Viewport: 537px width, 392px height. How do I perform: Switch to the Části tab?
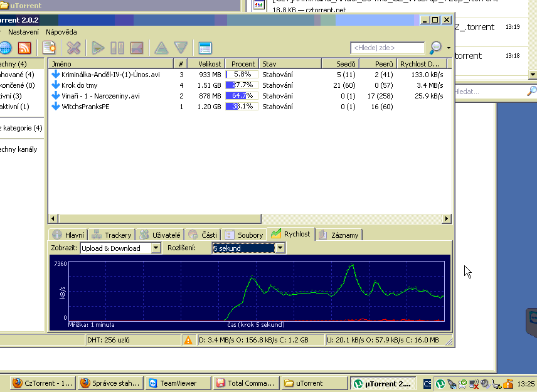(x=203, y=235)
